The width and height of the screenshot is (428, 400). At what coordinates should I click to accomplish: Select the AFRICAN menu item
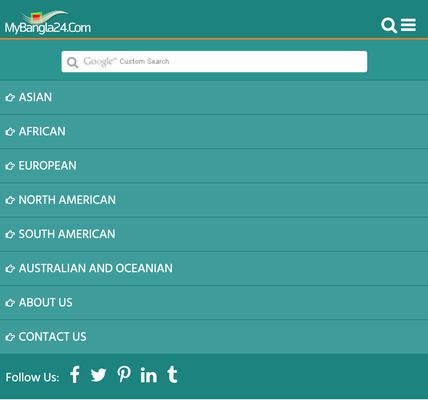[x=214, y=132]
